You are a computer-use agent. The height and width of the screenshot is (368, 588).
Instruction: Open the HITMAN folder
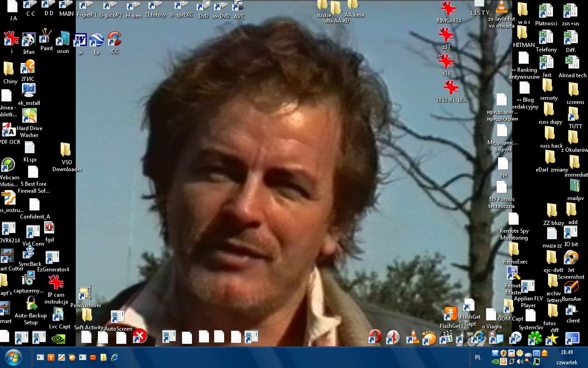pyautogui.click(x=522, y=33)
